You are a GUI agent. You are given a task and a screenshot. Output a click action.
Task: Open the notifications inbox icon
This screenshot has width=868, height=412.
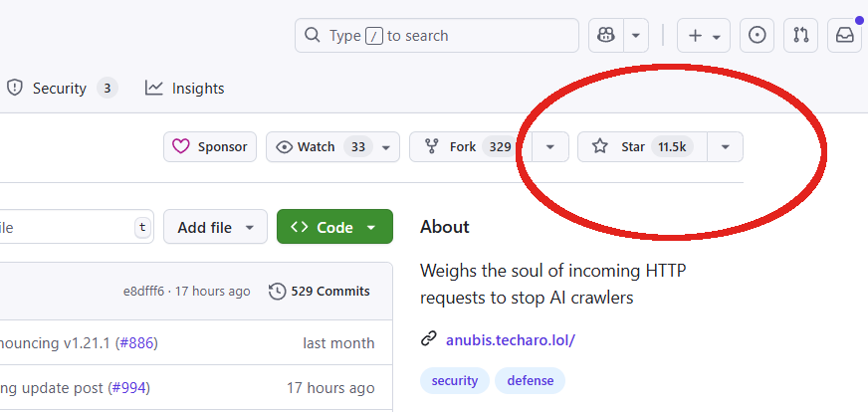point(845,36)
